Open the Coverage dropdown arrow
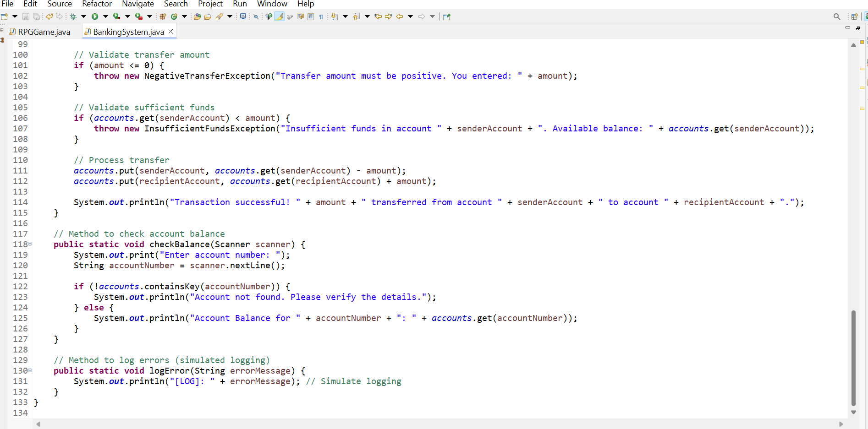The height and width of the screenshot is (429, 868). pyautogui.click(x=127, y=16)
